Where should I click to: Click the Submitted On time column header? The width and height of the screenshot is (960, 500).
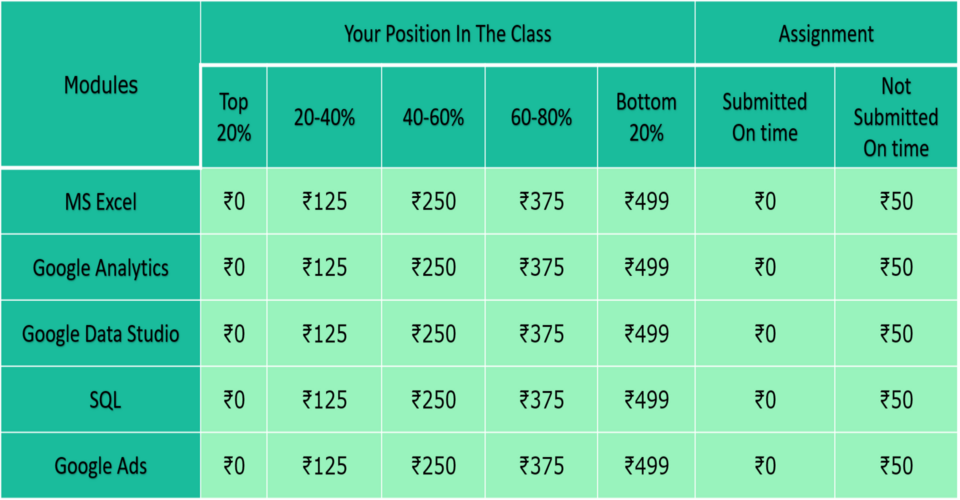(765, 117)
